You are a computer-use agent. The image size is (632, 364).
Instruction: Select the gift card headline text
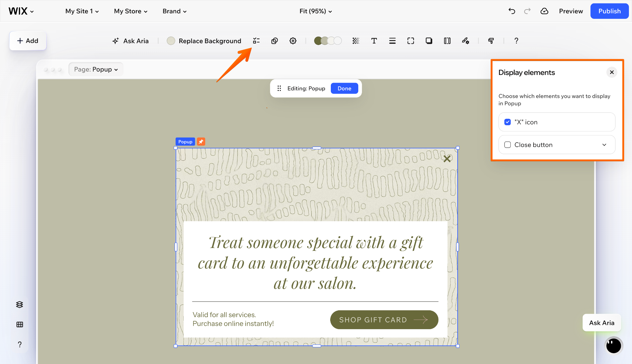tap(315, 263)
